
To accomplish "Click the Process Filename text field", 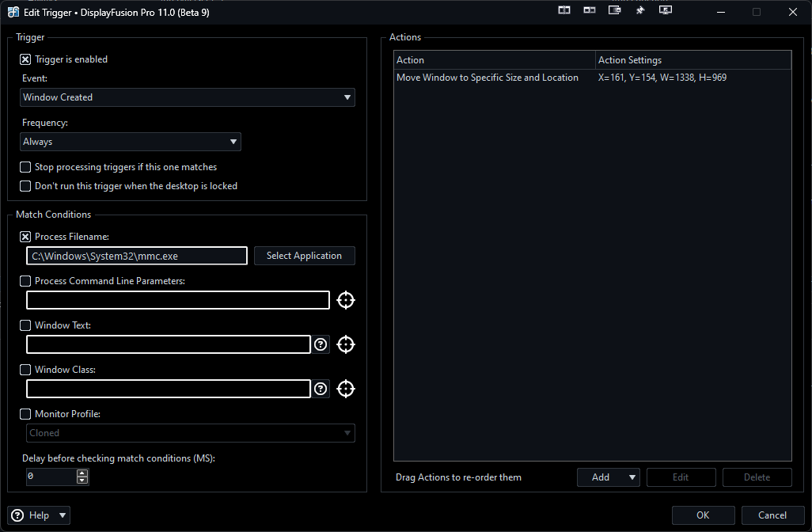I will [137, 256].
